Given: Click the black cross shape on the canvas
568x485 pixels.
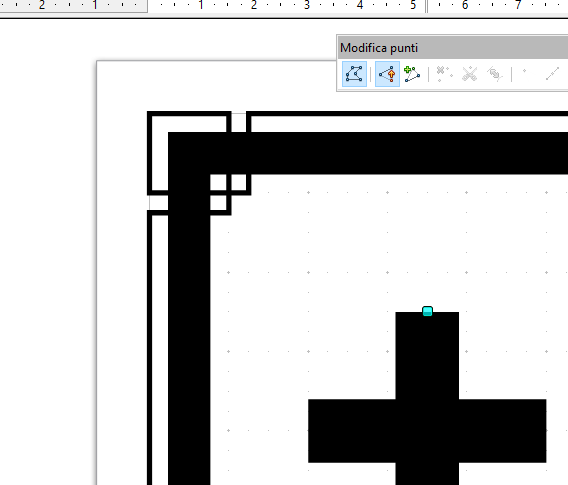Looking at the screenshot, I should click(427, 431).
